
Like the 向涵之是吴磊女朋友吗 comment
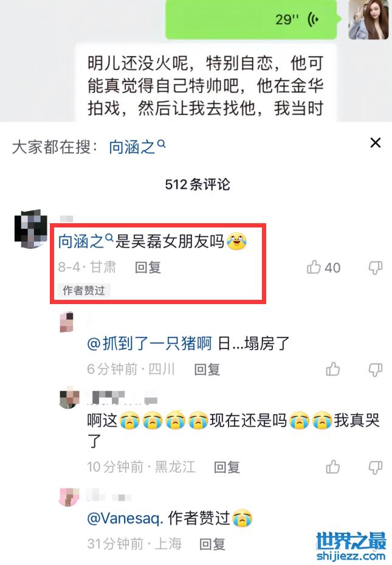tap(323, 268)
